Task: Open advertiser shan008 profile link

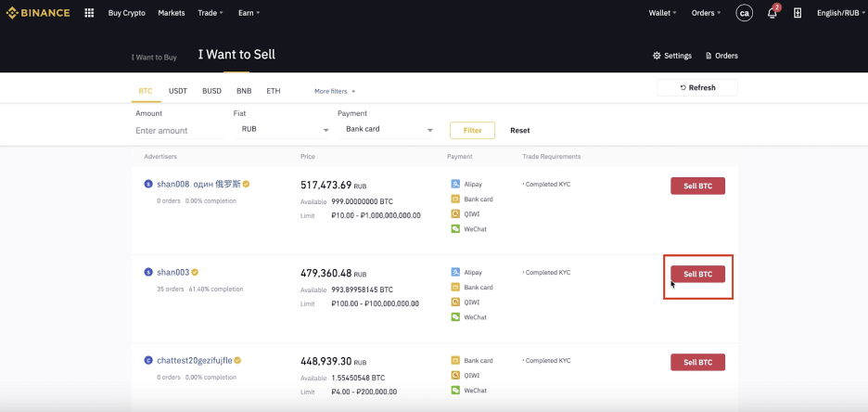Action: coord(198,184)
